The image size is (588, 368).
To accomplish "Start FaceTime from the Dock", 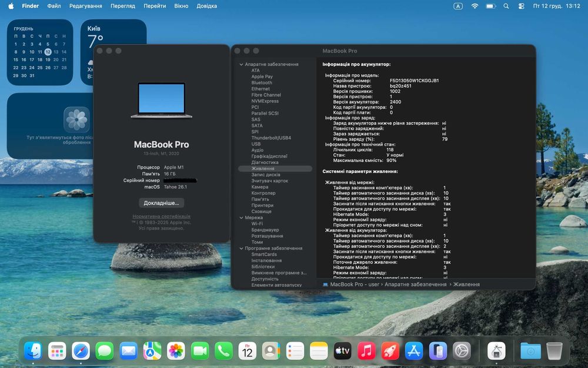I will pos(200,352).
